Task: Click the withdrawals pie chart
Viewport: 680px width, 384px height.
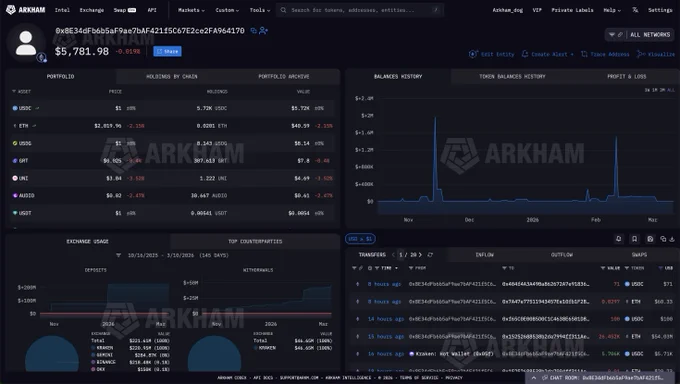Action: click(214, 354)
